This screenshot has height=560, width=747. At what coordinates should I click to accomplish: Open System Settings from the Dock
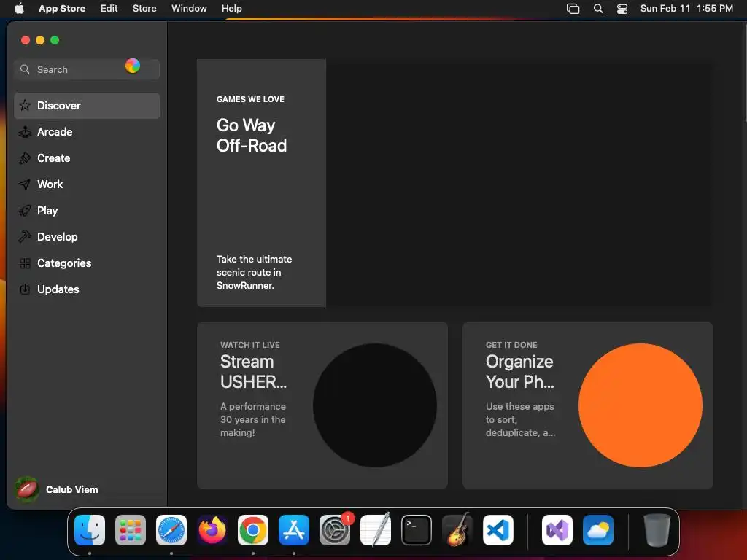coord(334,530)
